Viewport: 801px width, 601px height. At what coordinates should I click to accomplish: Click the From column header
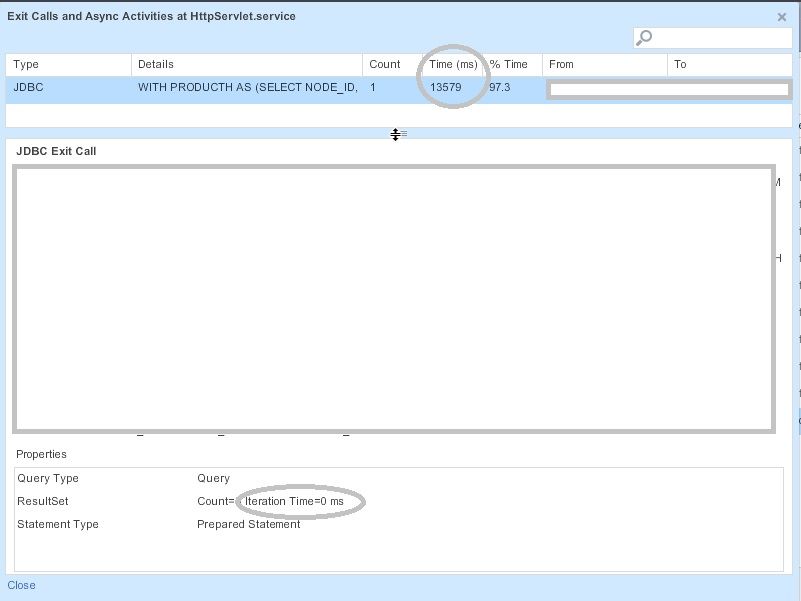[x=604, y=64]
